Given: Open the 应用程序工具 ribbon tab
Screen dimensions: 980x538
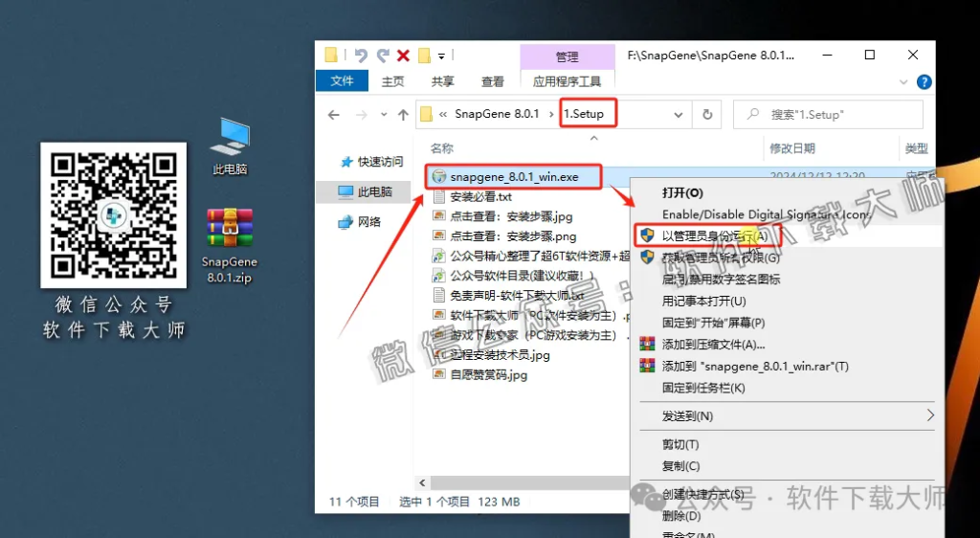Looking at the screenshot, I should (x=567, y=81).
